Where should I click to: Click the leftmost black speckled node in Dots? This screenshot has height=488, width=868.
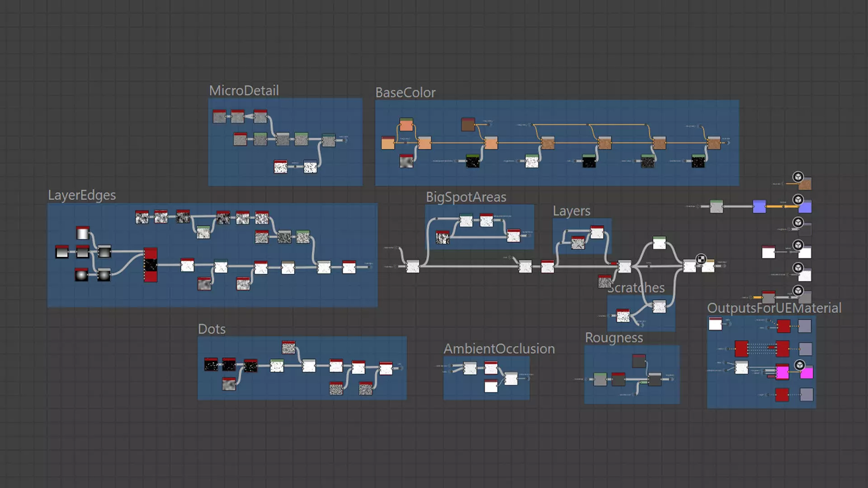click(211, 365)
